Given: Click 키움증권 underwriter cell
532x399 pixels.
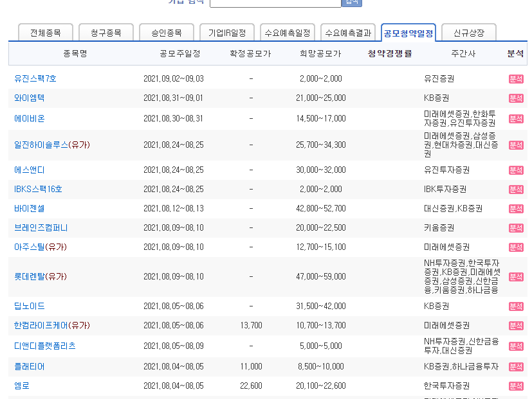Looking at the screenshot, I should 439,228.
